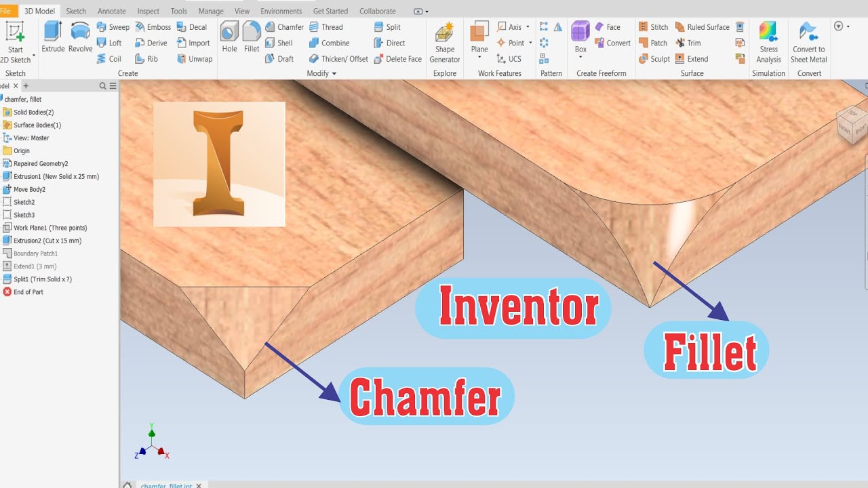Select the Rib tool
The image size is (868, 488).
coord(146,59)
